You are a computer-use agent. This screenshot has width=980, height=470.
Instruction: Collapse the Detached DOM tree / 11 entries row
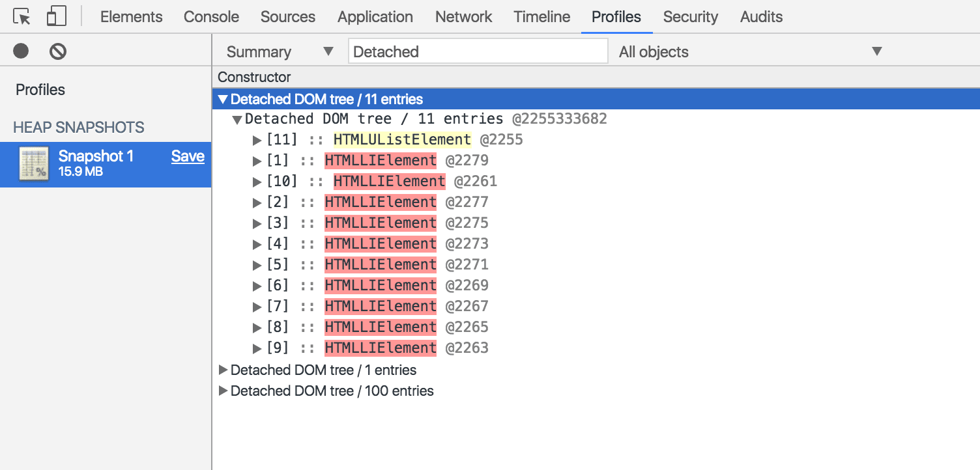[222, 99]
